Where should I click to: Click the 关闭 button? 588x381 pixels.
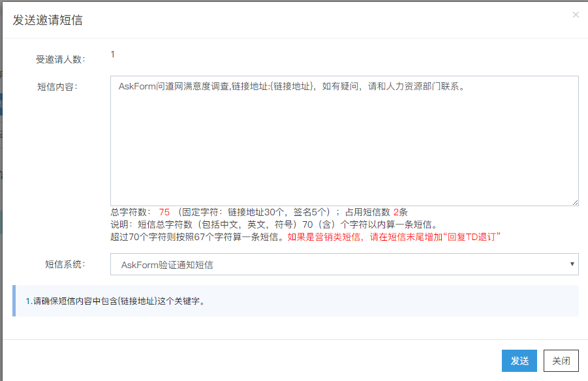561,361
